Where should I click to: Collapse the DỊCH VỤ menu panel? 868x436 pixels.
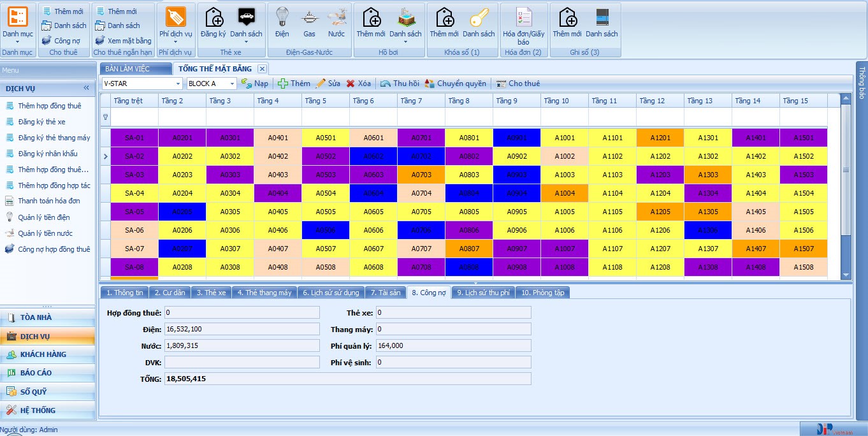(87, 89)
